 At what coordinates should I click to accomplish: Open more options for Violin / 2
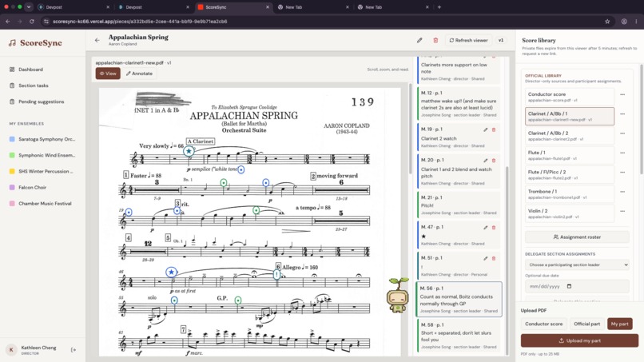point(622,211)
